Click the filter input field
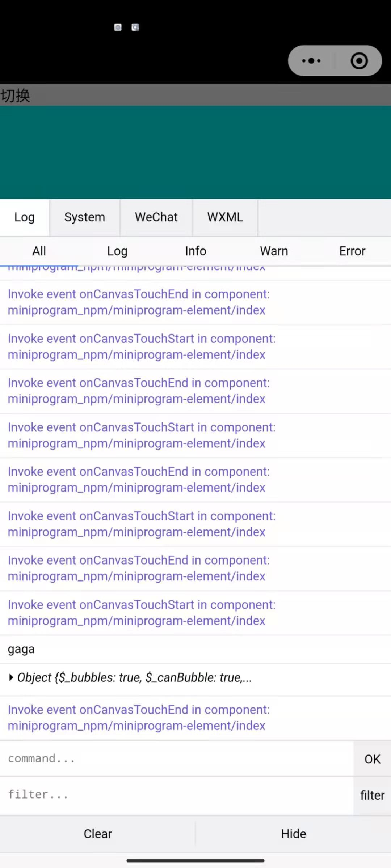The image size is (391, 868). pyautogui.click(x=174, y=795)
